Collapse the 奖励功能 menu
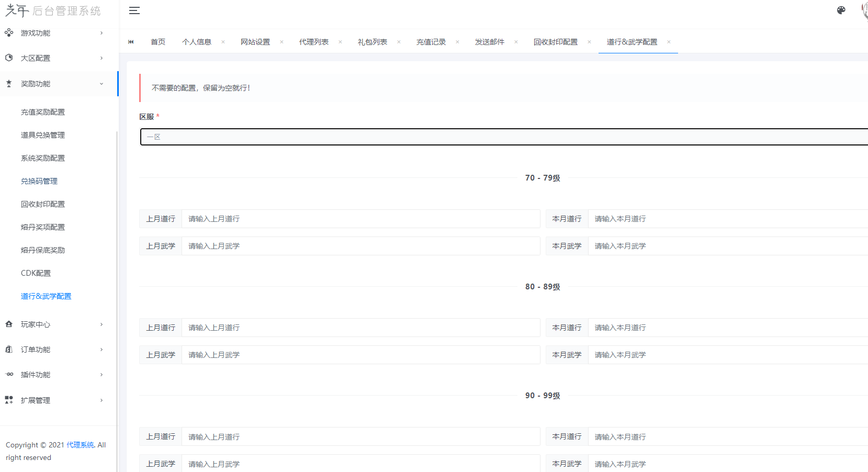This screenshot has height=472, width=868. pos(58,84)
